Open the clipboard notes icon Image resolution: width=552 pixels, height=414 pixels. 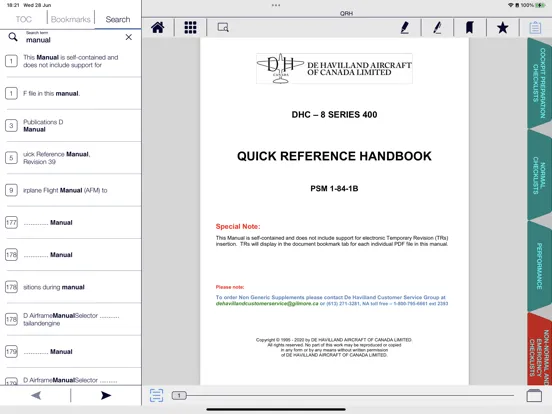click(x=535, y=27)
